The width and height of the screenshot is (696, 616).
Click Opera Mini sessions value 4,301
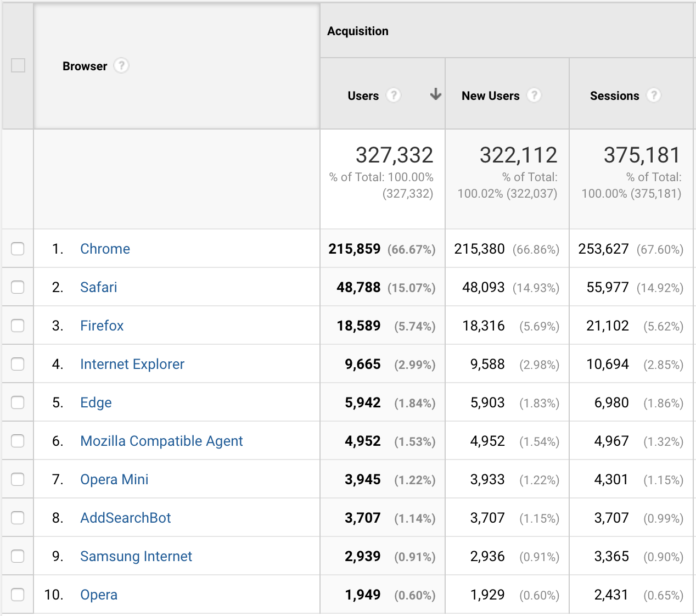(611, 479)
